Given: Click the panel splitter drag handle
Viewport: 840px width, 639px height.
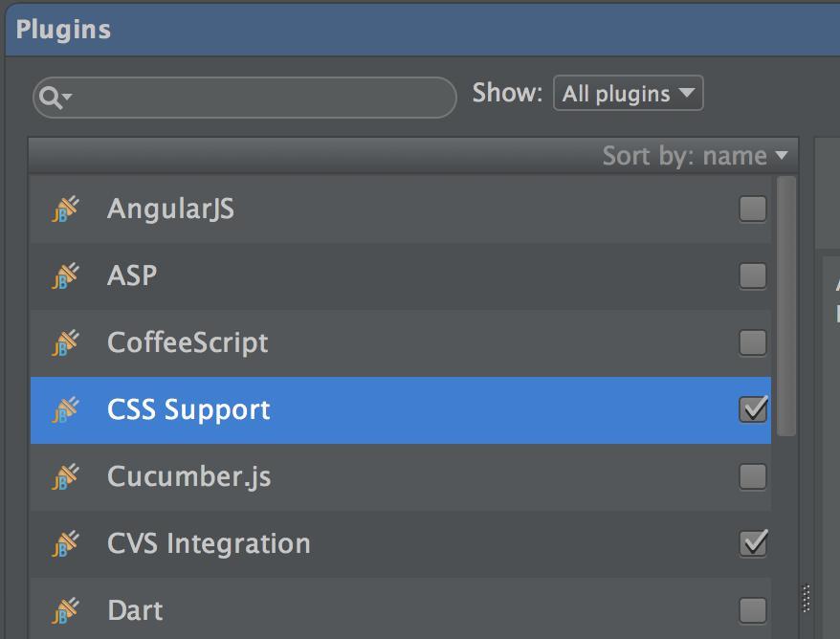Looking at the screenshot, I should tap(806, 599).
